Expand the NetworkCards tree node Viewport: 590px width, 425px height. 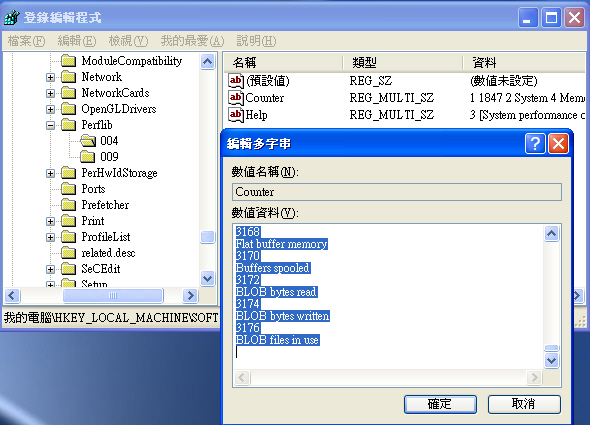(x=50, y=93)
